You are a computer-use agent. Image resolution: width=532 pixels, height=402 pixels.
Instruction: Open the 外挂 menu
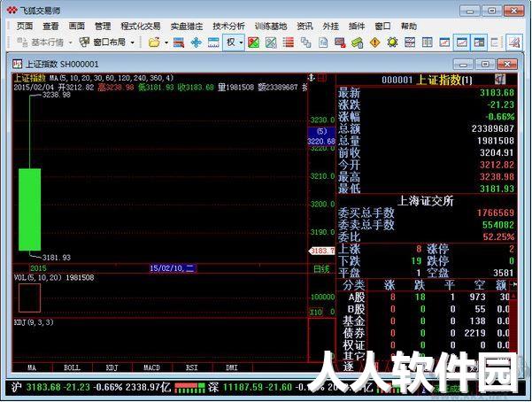point(331,27)
